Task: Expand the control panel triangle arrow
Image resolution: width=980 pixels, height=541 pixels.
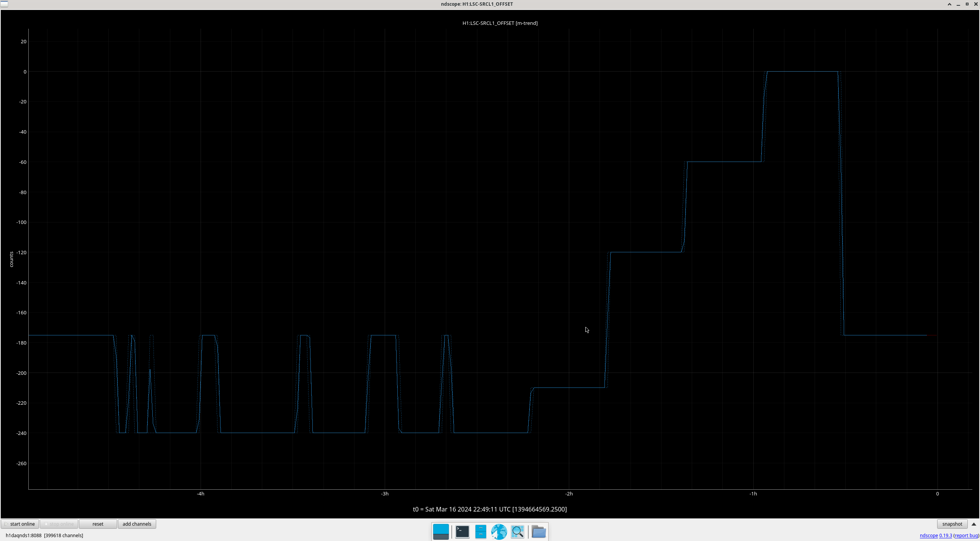Action: 974,524
